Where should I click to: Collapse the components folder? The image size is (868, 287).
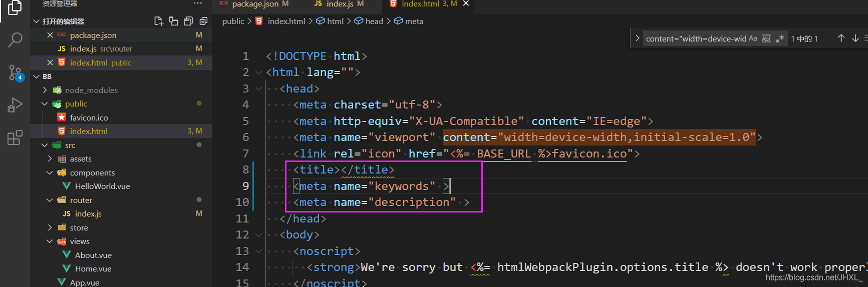(x=50, y=172)
